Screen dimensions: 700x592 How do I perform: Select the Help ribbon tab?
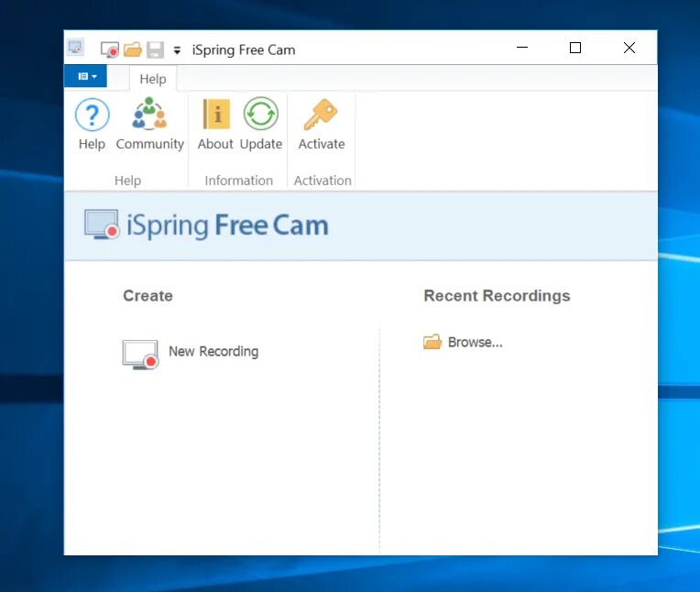point(153,79)
